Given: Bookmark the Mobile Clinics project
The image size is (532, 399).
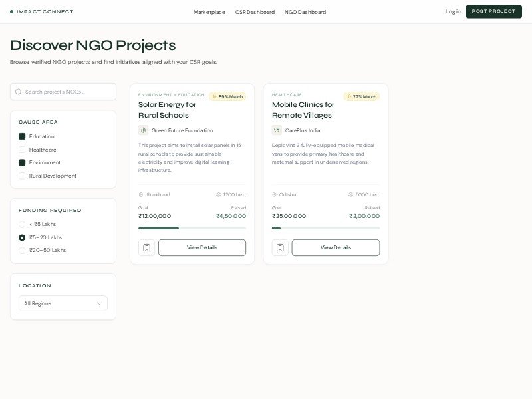Looking at the screenshot, I should point(280,247).
